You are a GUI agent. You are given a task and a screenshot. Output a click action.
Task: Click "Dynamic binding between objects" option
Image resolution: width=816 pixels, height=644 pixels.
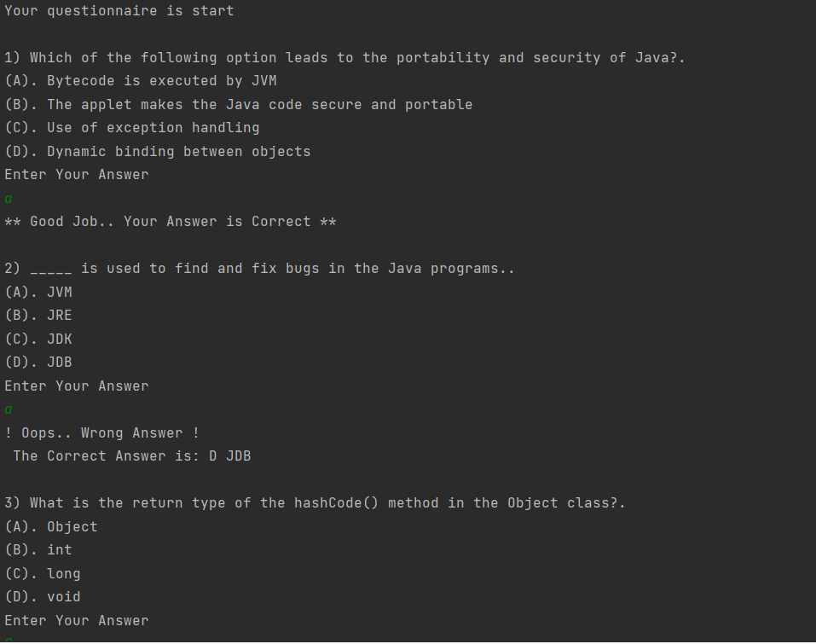point(158,152)
